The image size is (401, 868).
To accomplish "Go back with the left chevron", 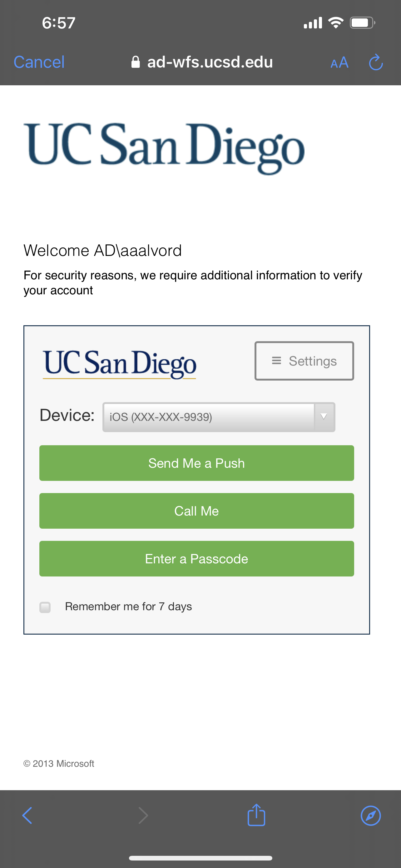I will pyautogui.click(x=27, y=816).
